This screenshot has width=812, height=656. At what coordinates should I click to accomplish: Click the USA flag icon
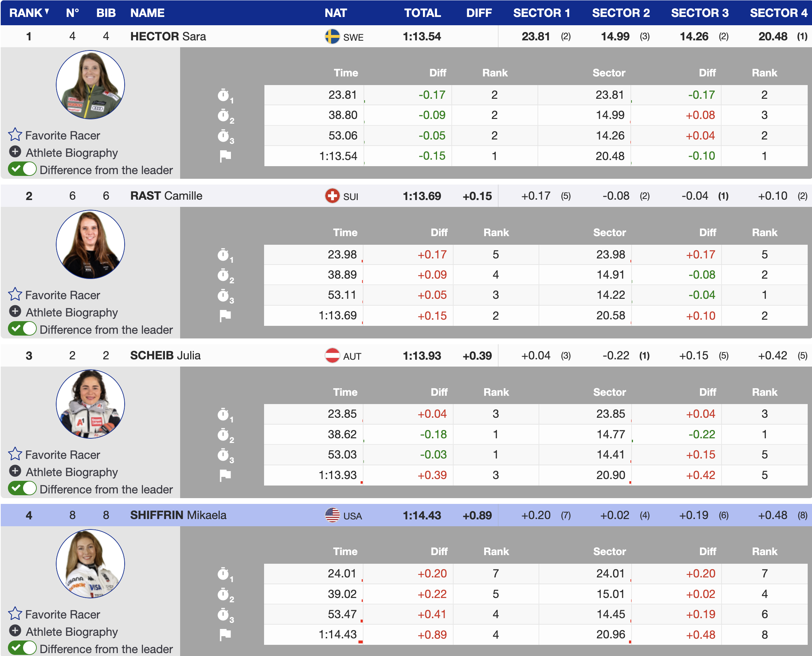click(x=332, y=515)
